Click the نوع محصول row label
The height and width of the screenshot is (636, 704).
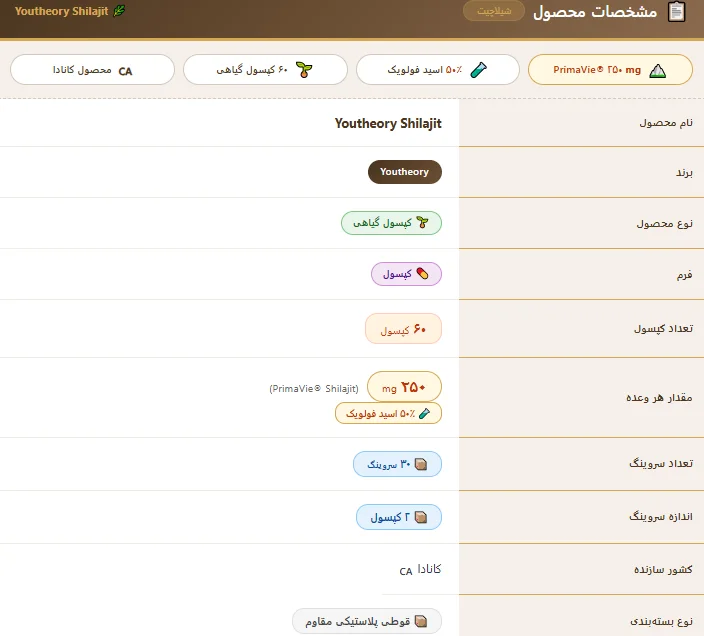click(664, 224)
